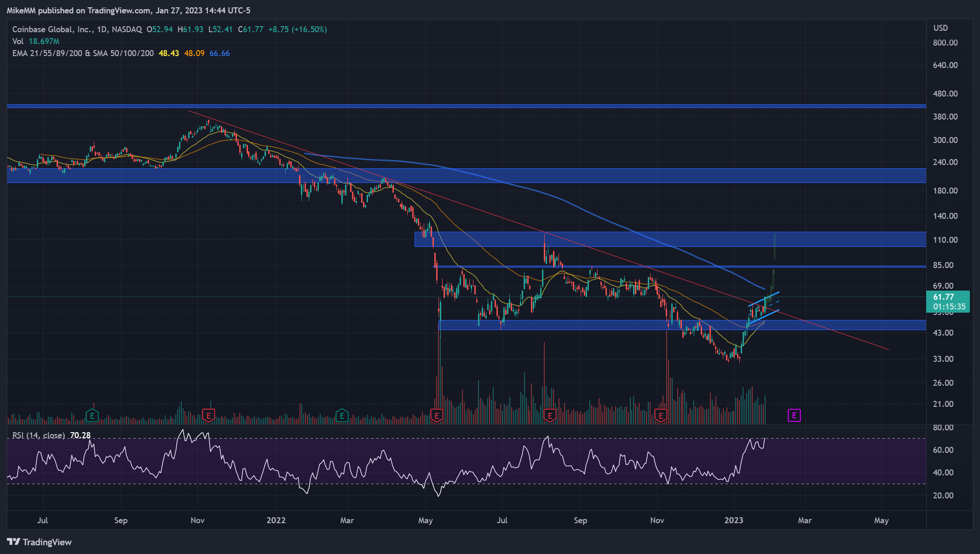The width and height of the screenshot is (980, 554).
Task: Select the green earnings marker for February 2022
Action: point(342,416)
